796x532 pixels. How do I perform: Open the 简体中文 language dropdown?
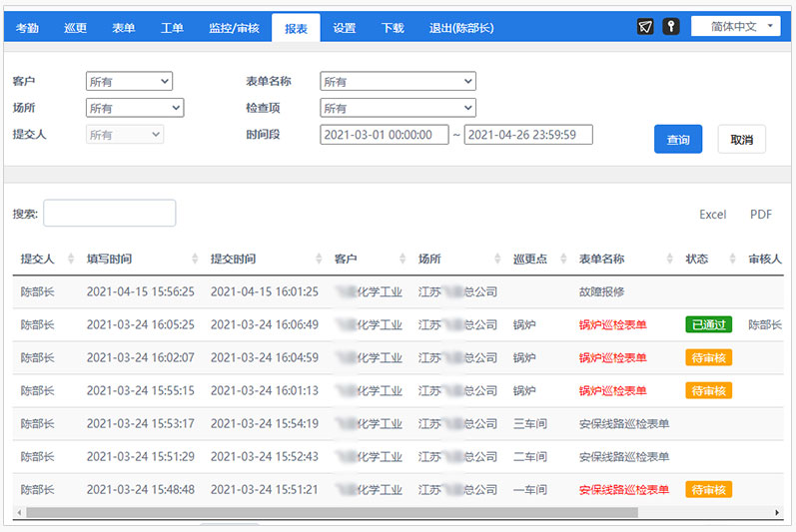point(735,27)
